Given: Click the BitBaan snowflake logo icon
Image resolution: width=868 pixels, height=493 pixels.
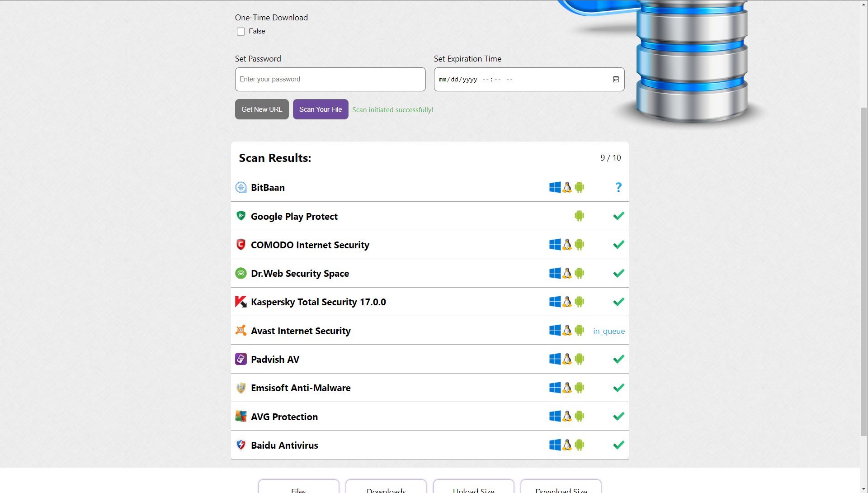Looking at the screenshot, I should [x=241, y=187].
